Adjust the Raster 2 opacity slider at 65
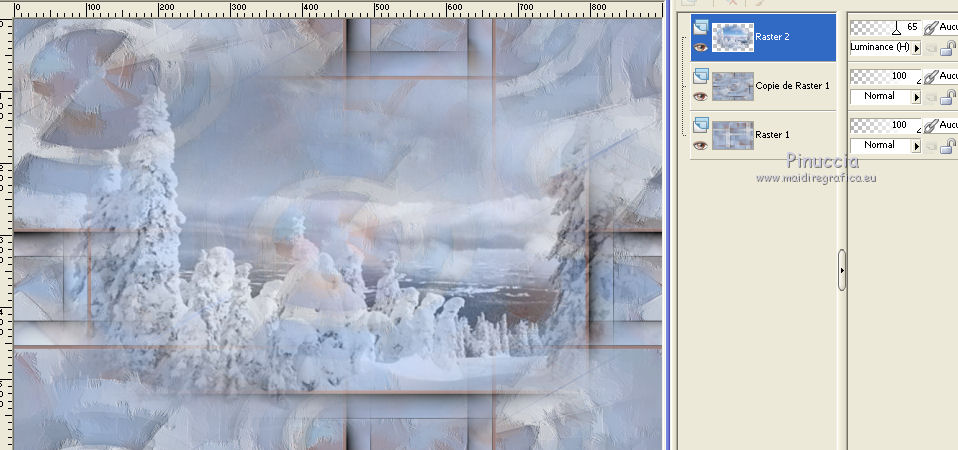958x450 pixels. pos(885,27)
